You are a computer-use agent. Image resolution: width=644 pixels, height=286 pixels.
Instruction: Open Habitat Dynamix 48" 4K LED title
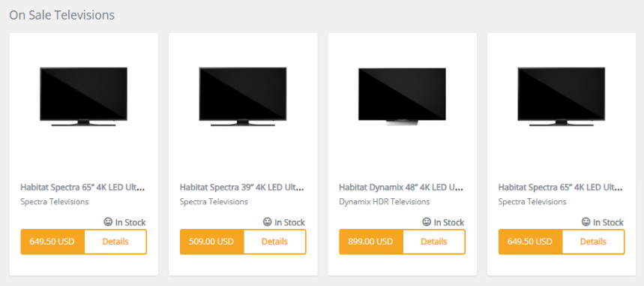point(401,188)
